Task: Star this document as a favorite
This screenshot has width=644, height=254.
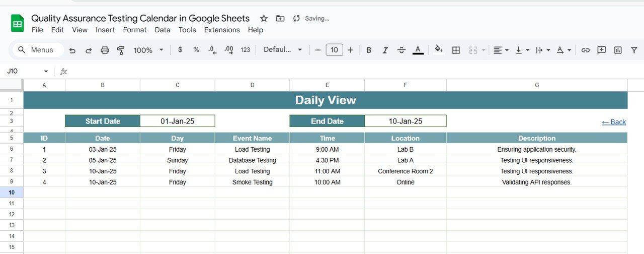Action: pos(264,19)
